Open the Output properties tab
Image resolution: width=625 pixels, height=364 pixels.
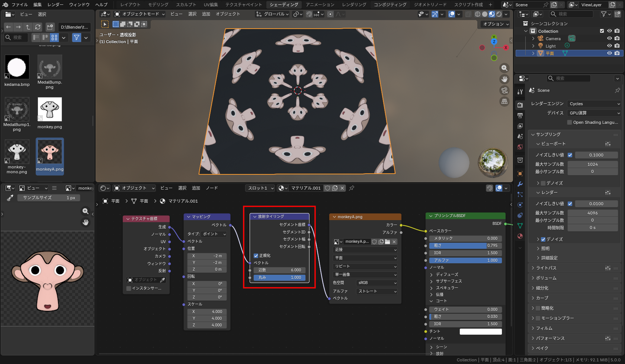tap(520, 116)
